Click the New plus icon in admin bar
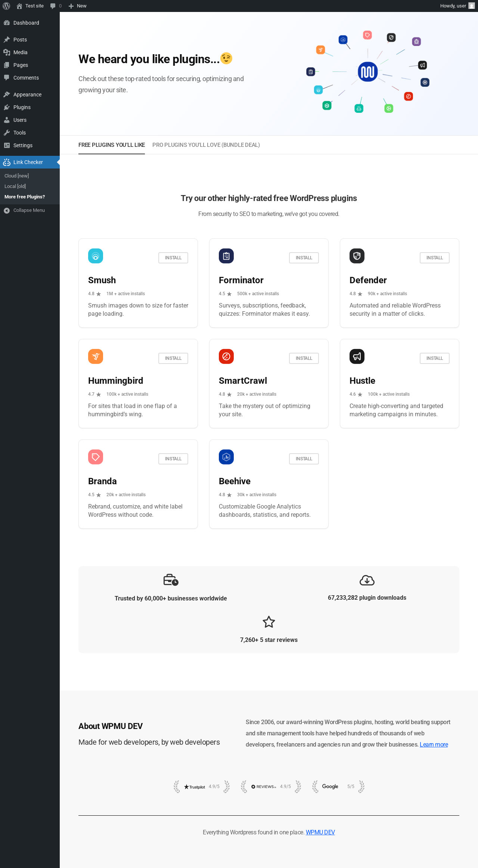Image resolution: width=478 pixels, height=868 pixels. point(71,6)
